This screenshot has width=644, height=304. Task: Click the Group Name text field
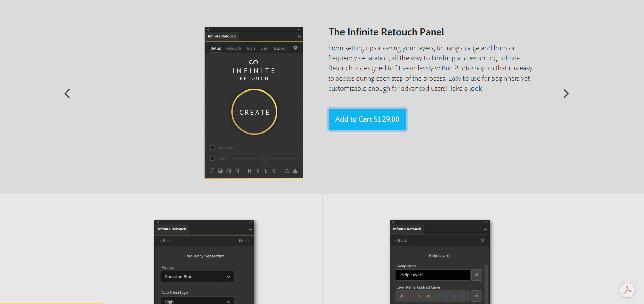point(432,275)
